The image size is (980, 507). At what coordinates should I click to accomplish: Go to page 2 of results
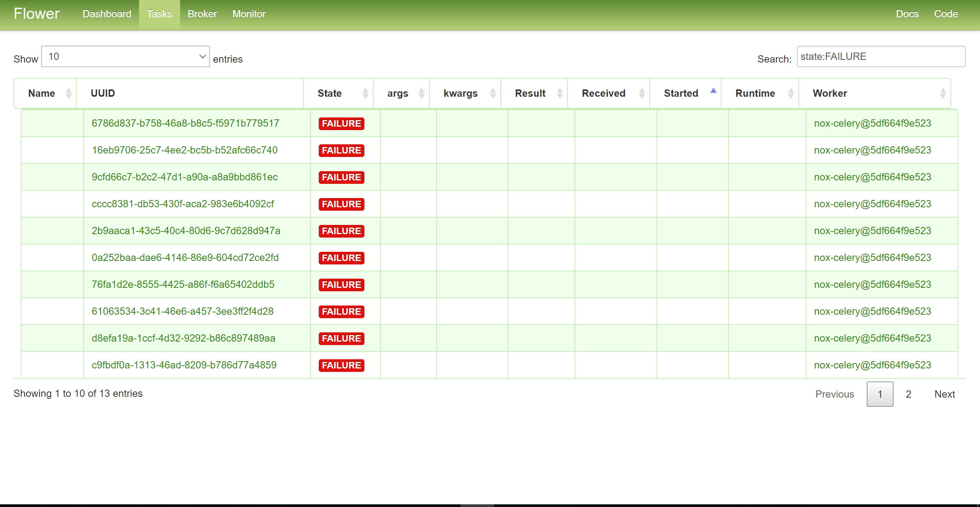click(x=908, y=394)
